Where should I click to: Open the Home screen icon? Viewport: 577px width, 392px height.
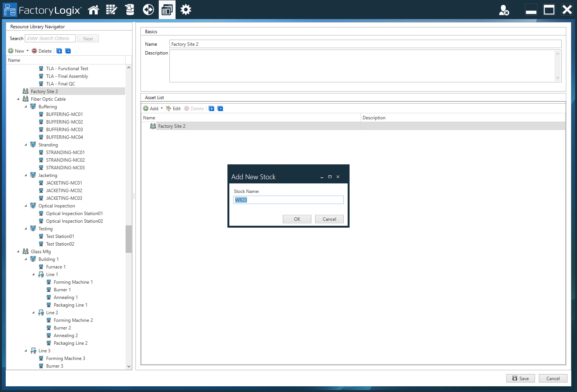[93, 10]
